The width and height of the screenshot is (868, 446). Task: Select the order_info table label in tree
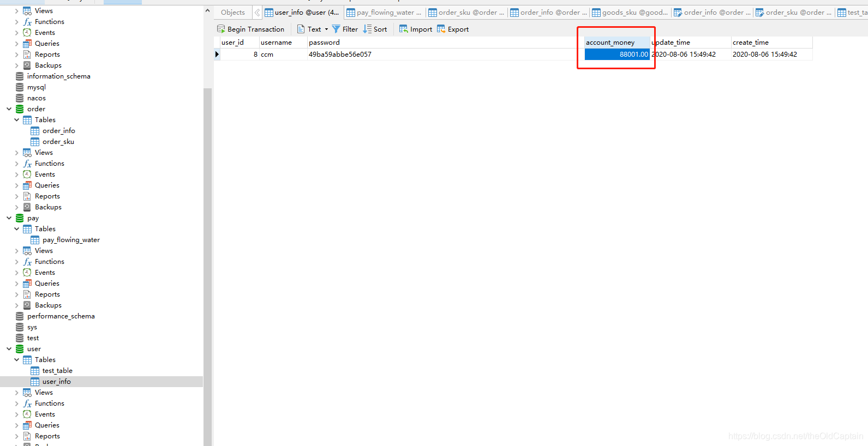(x=59, y=131)
